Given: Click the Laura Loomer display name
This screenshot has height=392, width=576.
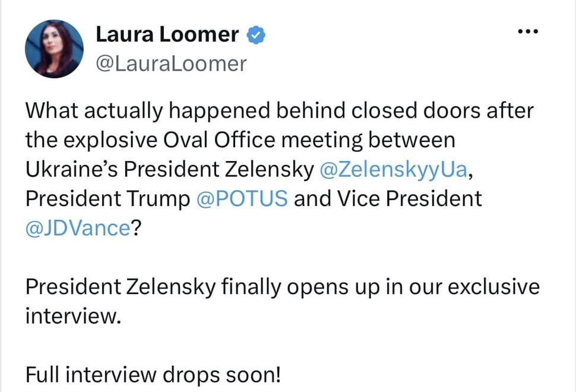Looking at the screenshot, I should [167, 34].
